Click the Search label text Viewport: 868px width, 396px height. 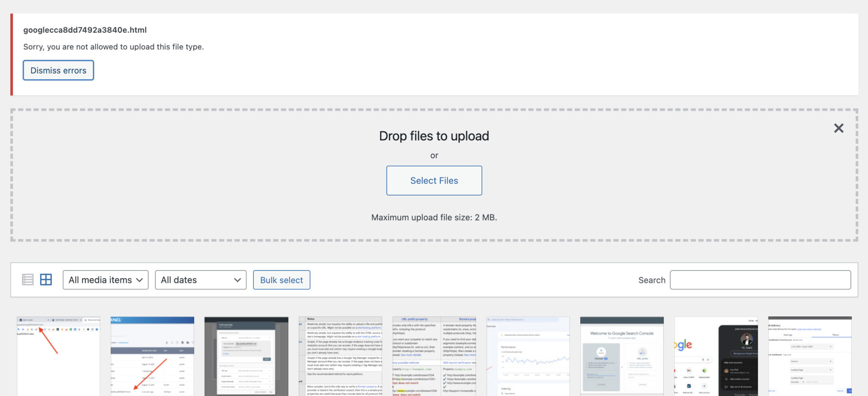pyautogui.click(x=651, y=280)
